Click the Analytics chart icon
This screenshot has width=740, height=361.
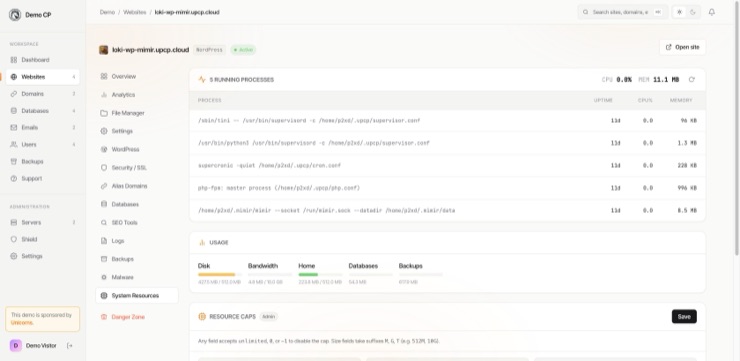(x=104, y=95)
